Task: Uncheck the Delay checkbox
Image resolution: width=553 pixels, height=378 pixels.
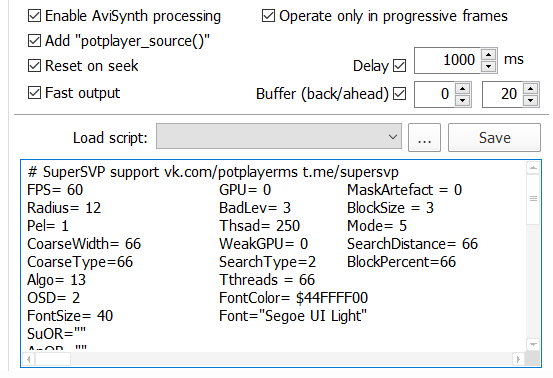Action: click(400, 66)
